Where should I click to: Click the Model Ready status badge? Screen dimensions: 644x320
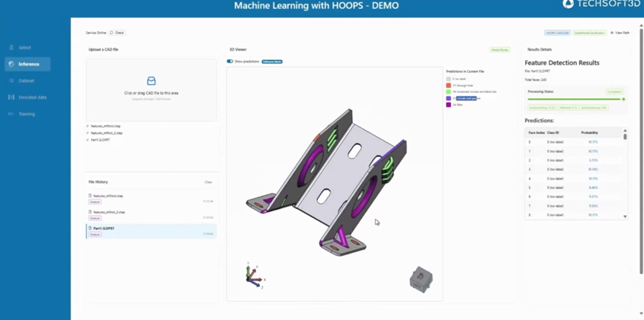tap(500, 50)
